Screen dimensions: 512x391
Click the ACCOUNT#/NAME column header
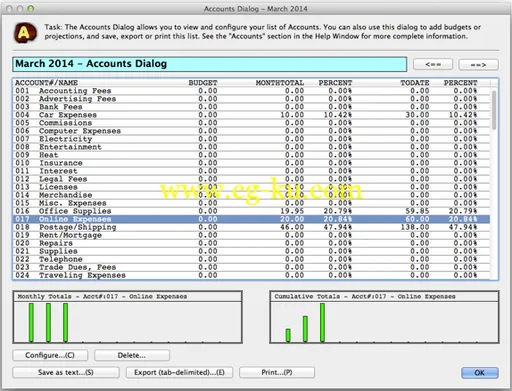(46, 83)
